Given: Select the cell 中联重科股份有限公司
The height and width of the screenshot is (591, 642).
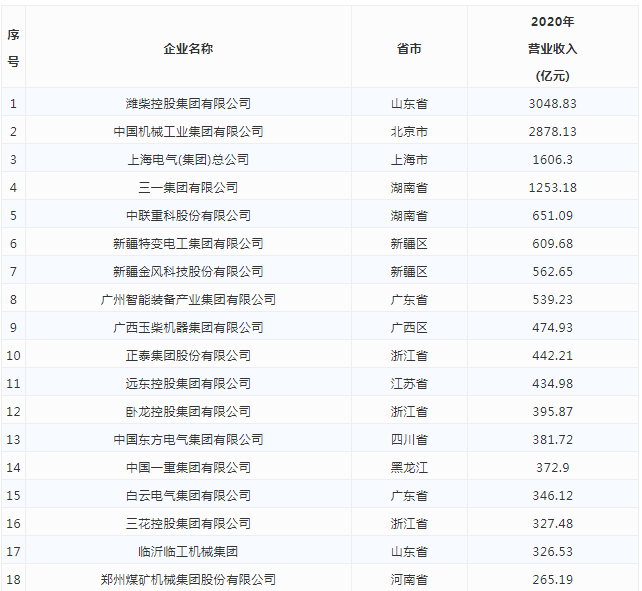Looking at the screenshot, I should tap(188, 215).
